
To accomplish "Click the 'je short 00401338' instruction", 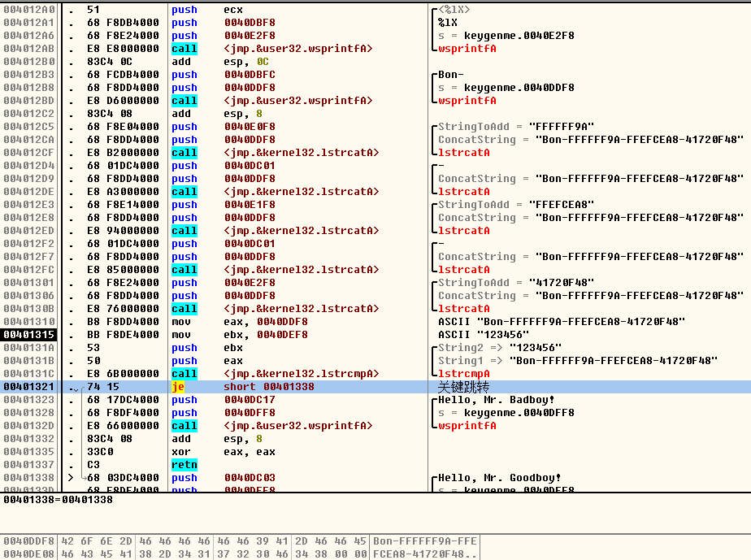I will tap(243, 387).
